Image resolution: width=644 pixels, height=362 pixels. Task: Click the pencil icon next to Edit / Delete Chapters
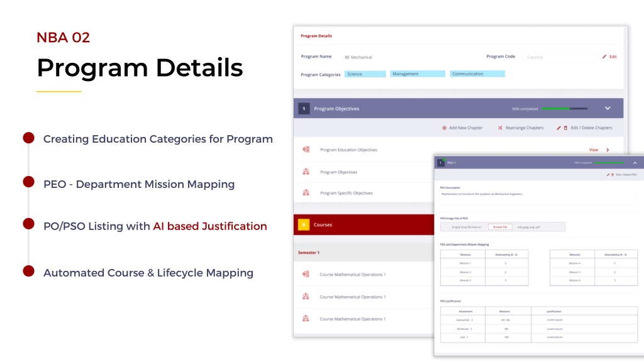coord(558,128)
